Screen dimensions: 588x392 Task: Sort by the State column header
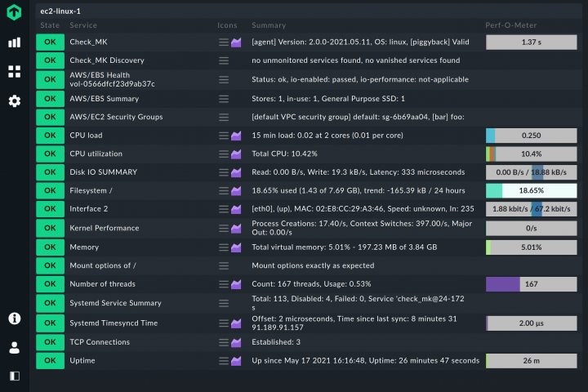50,25
